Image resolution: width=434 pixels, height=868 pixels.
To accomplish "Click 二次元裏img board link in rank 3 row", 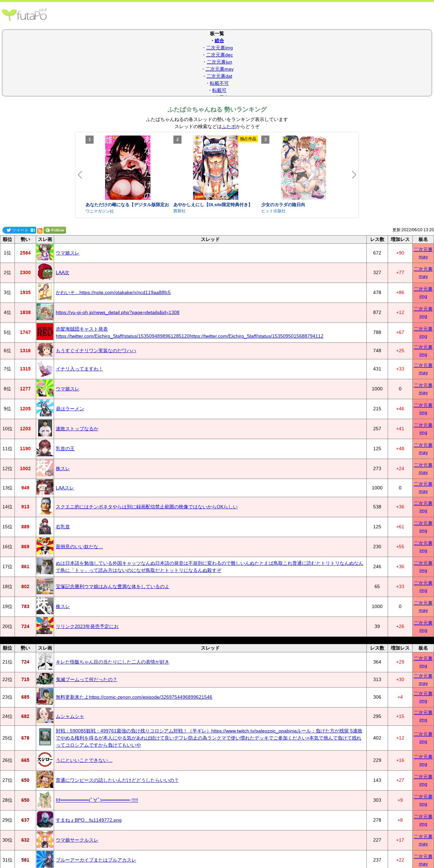I will (423, 293).
